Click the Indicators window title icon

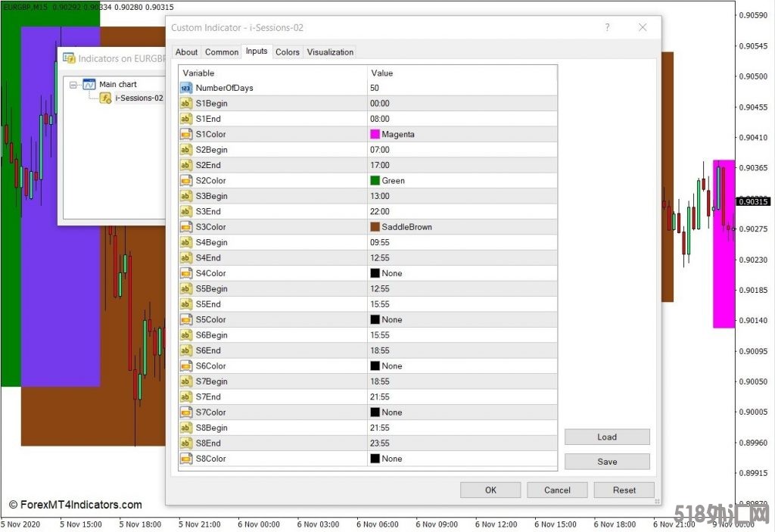(x=69, y=58)
